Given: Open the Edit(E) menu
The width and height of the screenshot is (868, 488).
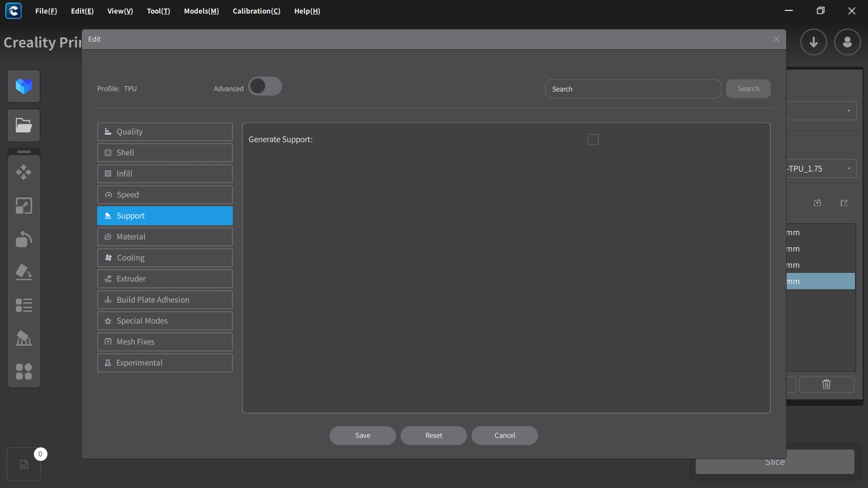Looking at the screenshot, I should coord(82,11).
